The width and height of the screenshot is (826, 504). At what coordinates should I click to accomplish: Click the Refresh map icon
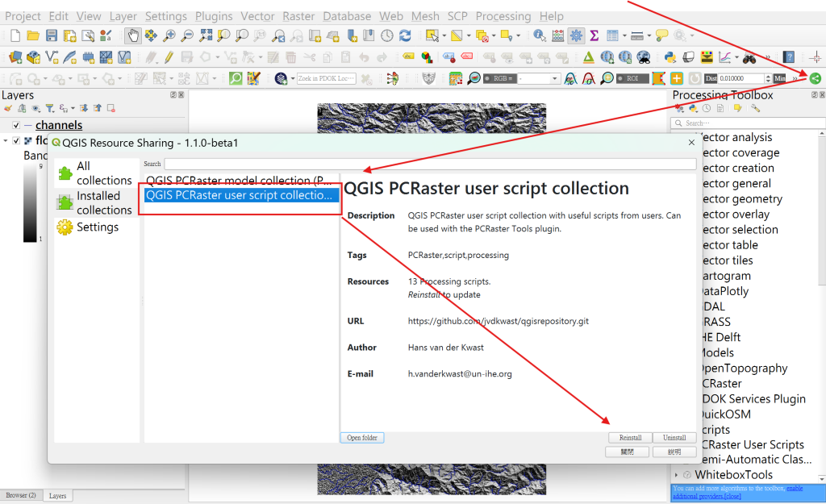click(405, 35)
